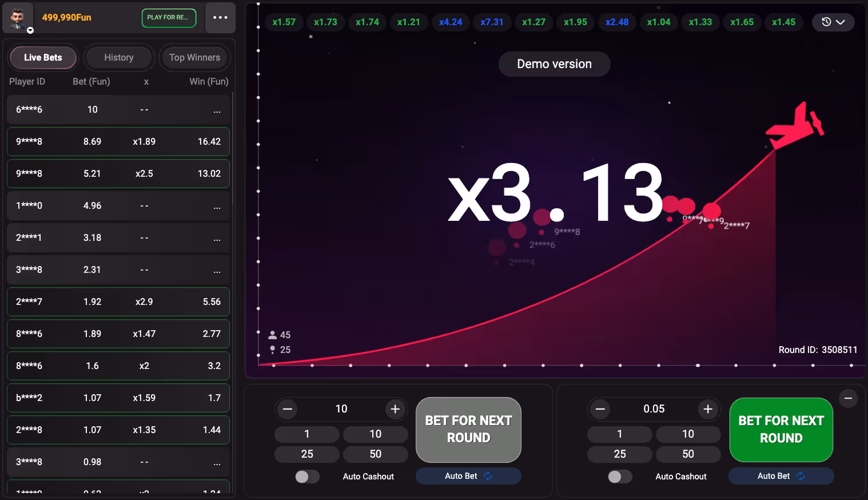Open the user avatar profile menu
The image size is (868, 500).
18,19
